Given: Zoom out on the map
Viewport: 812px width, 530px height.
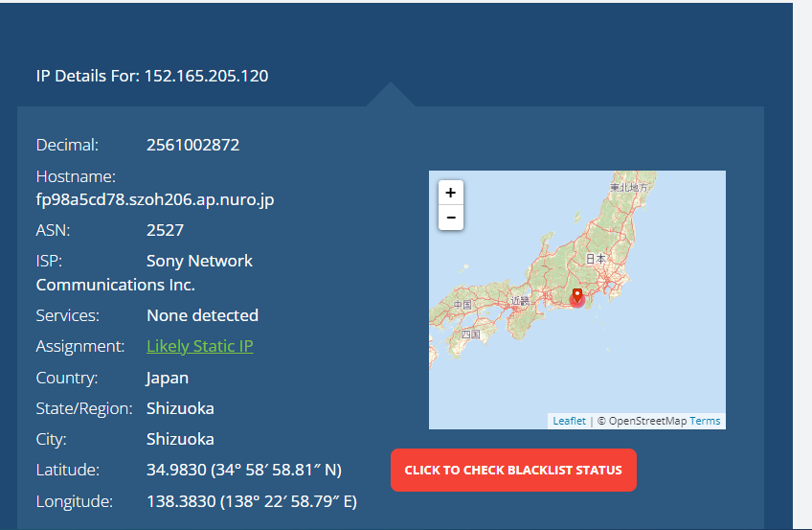Looking at the screenshot, I should pyautogui.click(x=451, y=218).
